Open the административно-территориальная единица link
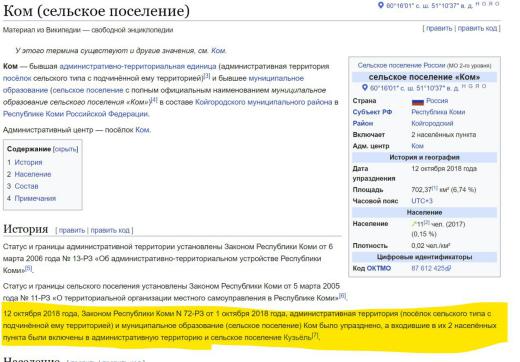Screen dimensions: 520x362 click(x=138, y=66)
